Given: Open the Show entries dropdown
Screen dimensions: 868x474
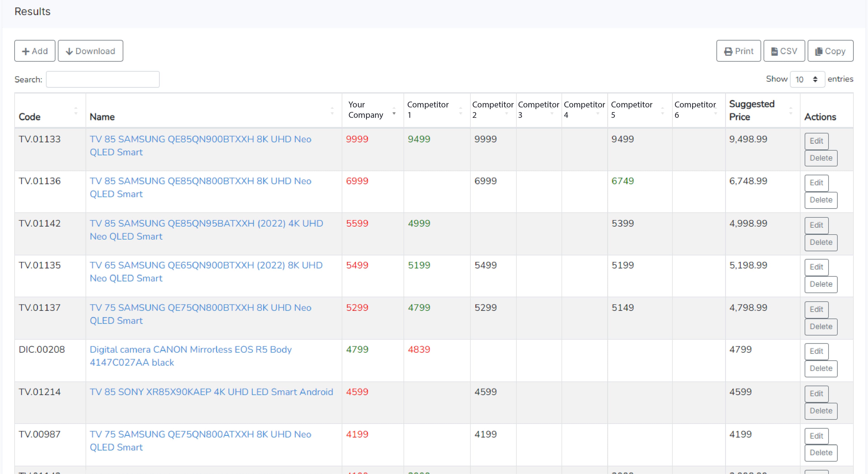Looking at the screenshot, I should [807, 79].
